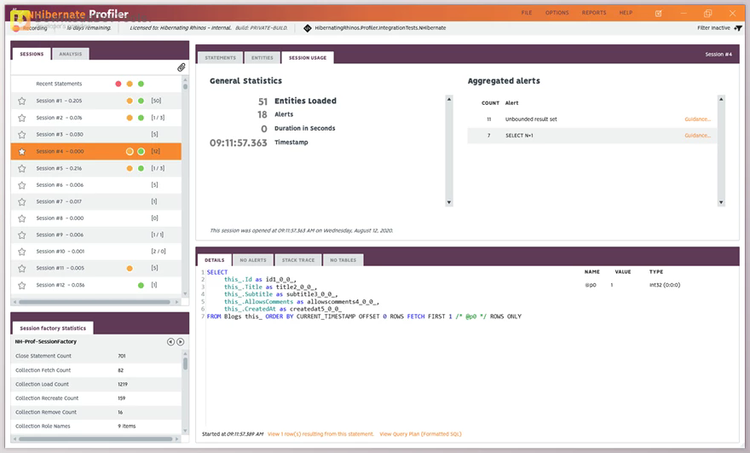Open the NO TABLES tab
Screen dimensions: 750x453
click(343, 260)
